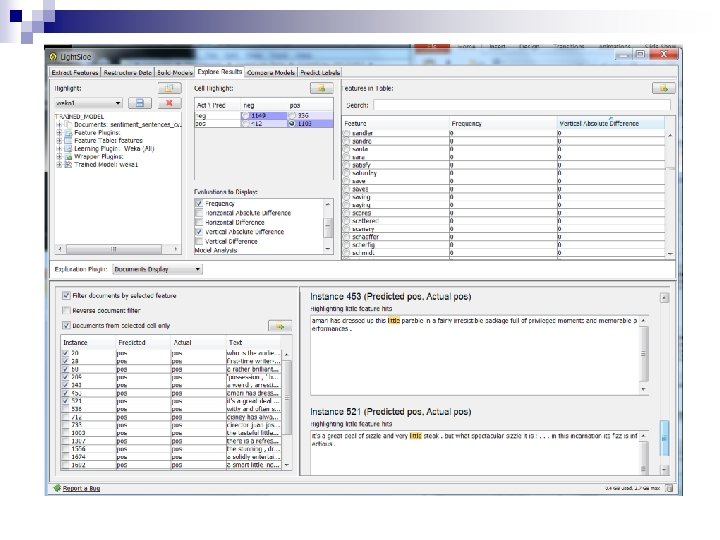Click the Evaluations to Display list scrollbar
Image resolution: width=720 pixels, height=540 pixels.
tap(328, 226)
